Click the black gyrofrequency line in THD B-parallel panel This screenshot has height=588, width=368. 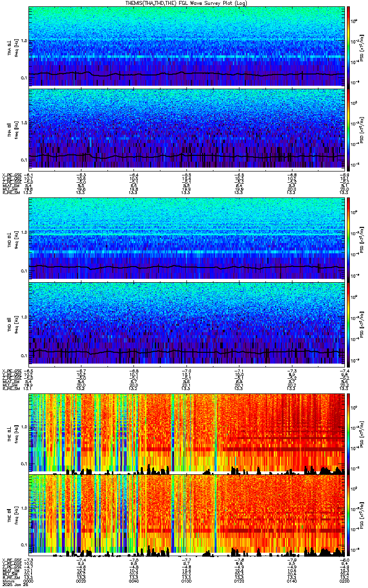pyautogui.click(x=186, y=351)
